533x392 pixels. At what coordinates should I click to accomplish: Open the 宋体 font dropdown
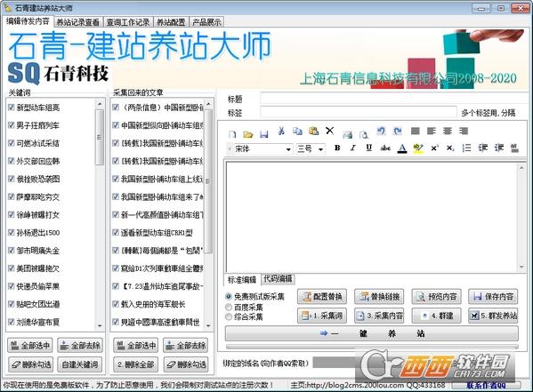click(x=288, y=149)
